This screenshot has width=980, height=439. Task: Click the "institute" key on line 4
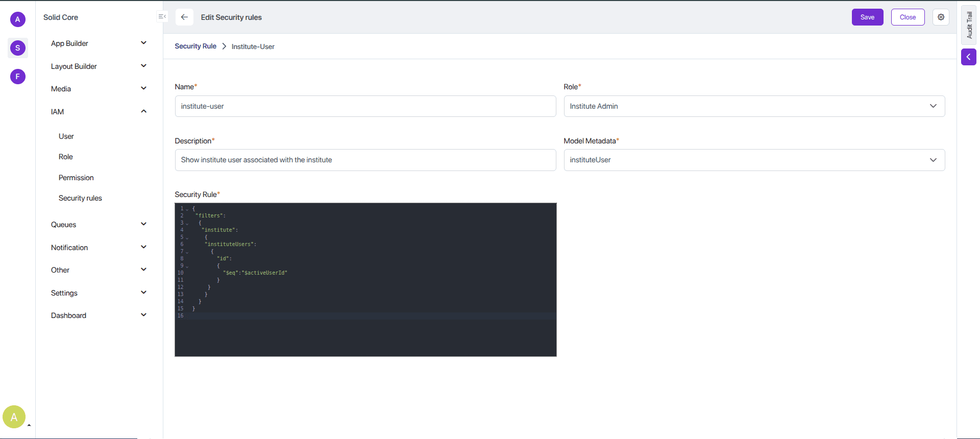point(218,230)
